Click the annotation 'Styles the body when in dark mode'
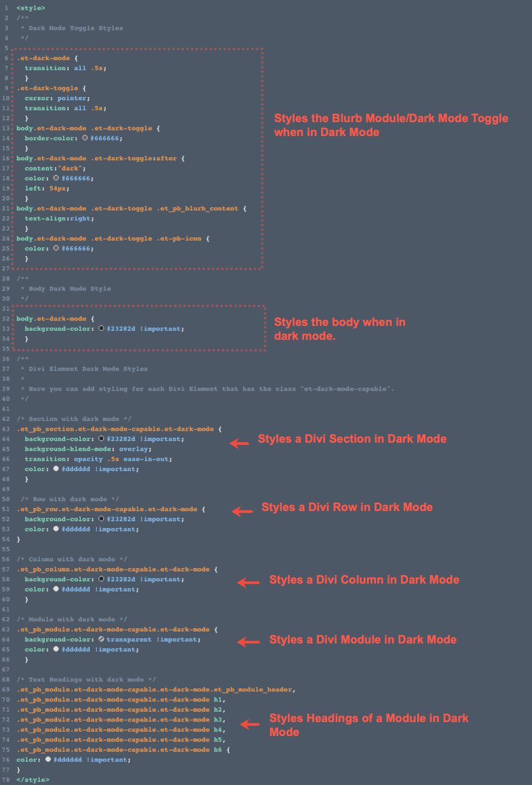 (x=340, y=329)
